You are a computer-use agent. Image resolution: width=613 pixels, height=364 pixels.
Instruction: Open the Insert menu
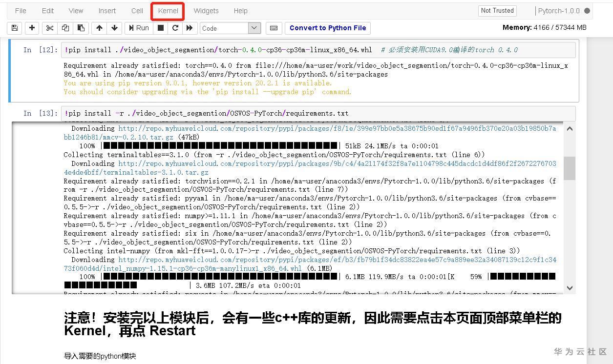pyautogui.click(x=107, y=11)
